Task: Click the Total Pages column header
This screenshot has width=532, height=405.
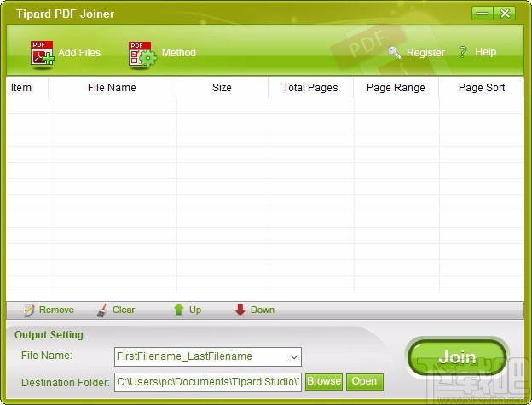Action: coord(310,88)
